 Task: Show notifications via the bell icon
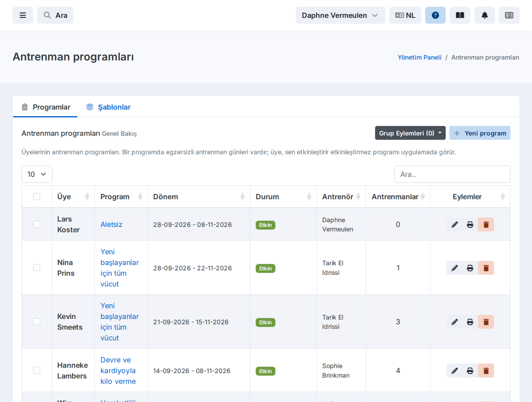pyautogui.click(x=484, y=15)
